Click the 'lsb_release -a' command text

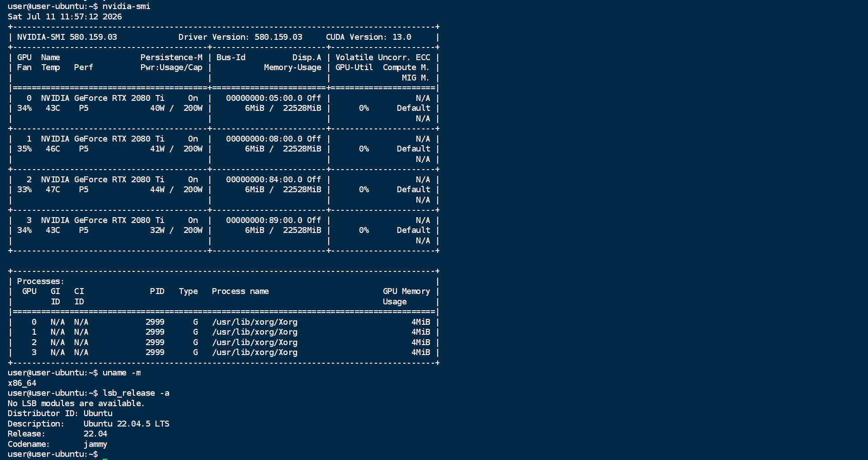coord(136,393)
